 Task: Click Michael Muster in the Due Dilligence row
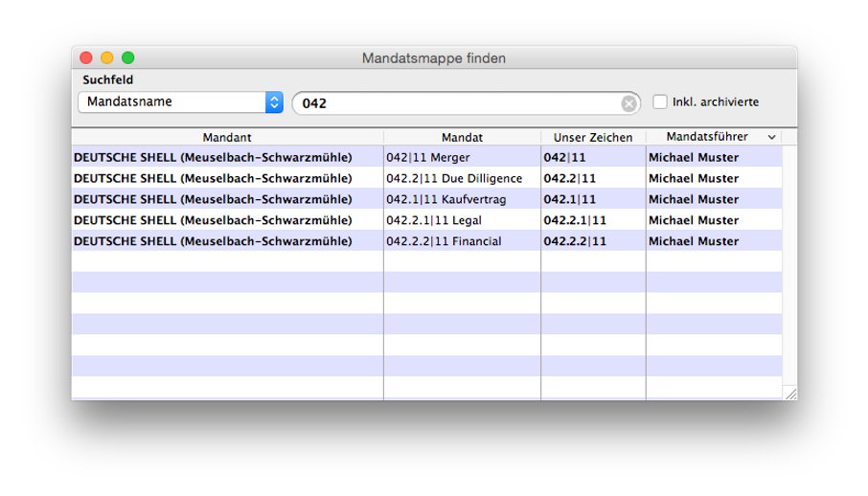(x=694, y=178)
